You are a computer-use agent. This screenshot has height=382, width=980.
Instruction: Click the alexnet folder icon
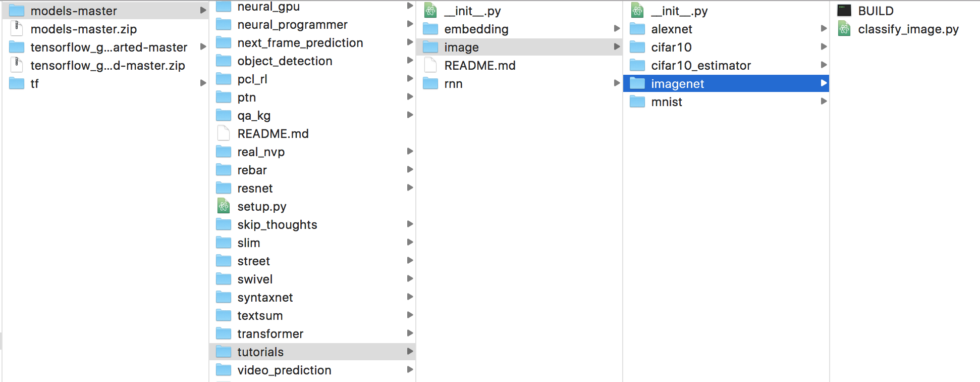[x=637, y=29]
